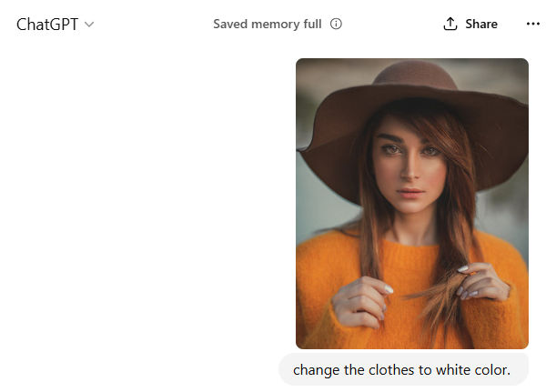
Task: Click the word 'color.' in the message
Action: tap(492, 370)
